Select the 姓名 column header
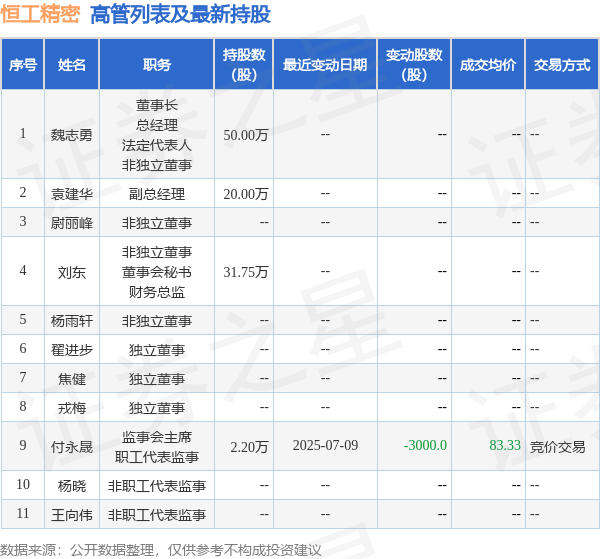 [72, 65]
